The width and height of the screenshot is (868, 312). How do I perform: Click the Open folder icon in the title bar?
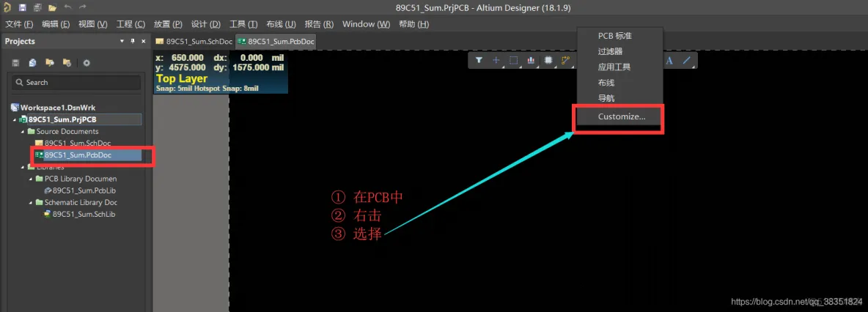[52, 8]
